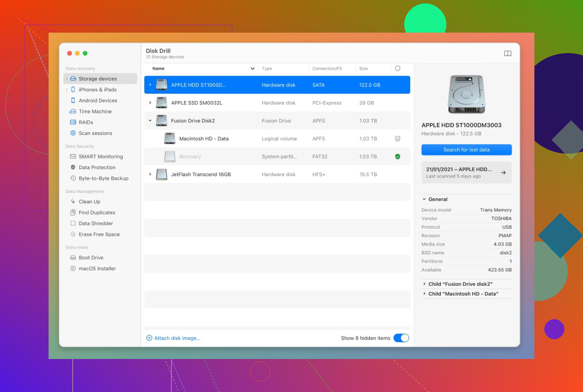The image size is (583, 392).
Task: Click Search for lost data button
Action: pyautogui.click(x=466, y=150)
